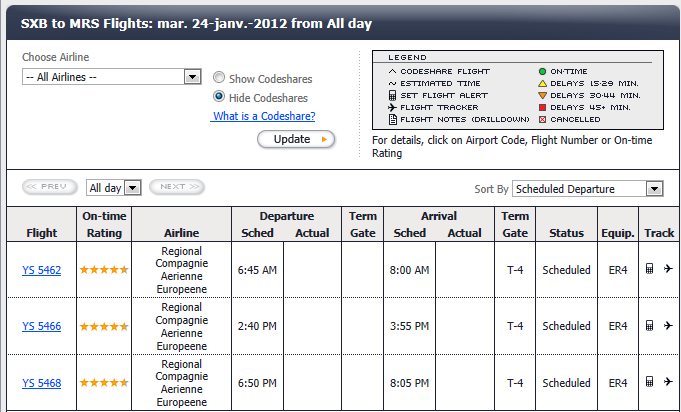The image size is (681, 412).
Task: Click the red 45+ min delay legend square
Action: coord(542,107)
